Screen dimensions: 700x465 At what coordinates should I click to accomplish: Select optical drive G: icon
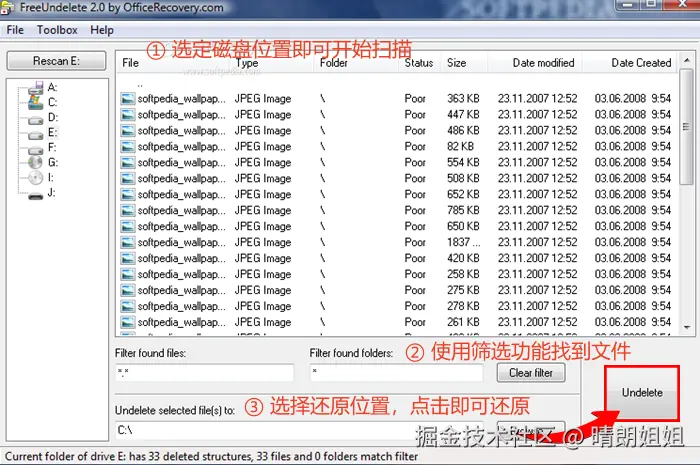(x=36, y=162)
